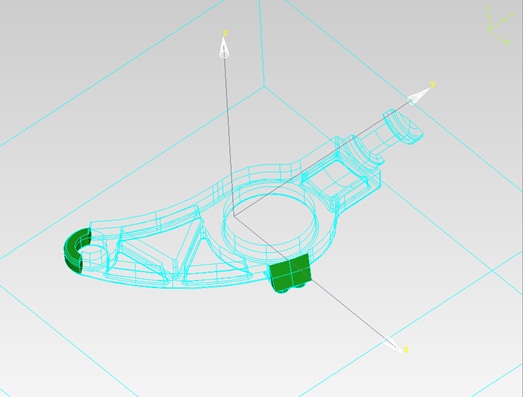Click the Z axis arrowhead
Image resolution: width=523 pixels, height=397 pixels.
(x=224, y=47)
